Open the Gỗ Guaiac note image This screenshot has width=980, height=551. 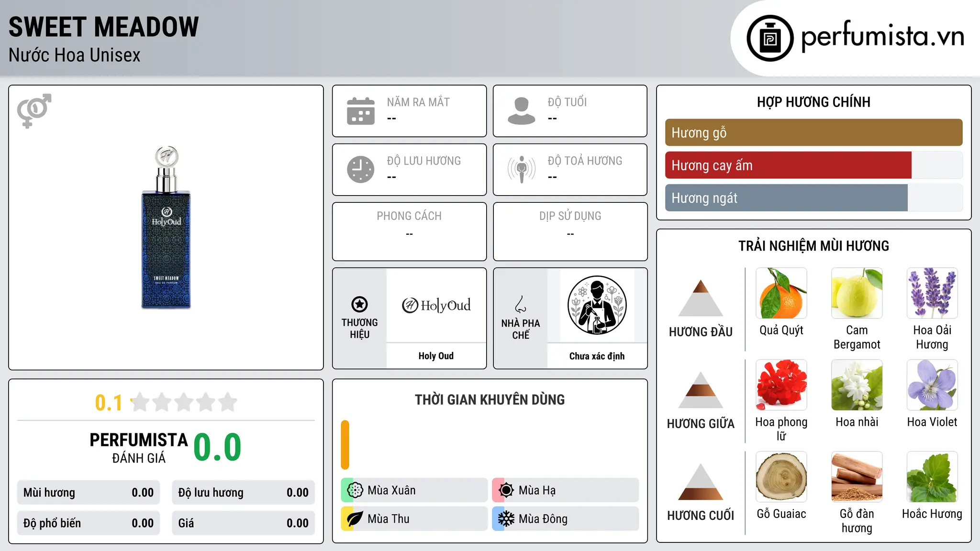tap(781, 477)
